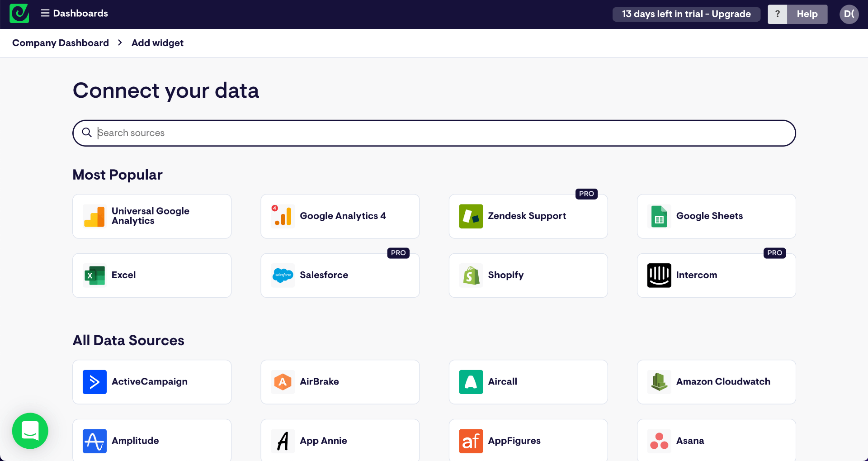The height and width of the screenshot is (461, 868).
Task: Select the Universal Google Analytics icon
Action: (x=94, y=216)
